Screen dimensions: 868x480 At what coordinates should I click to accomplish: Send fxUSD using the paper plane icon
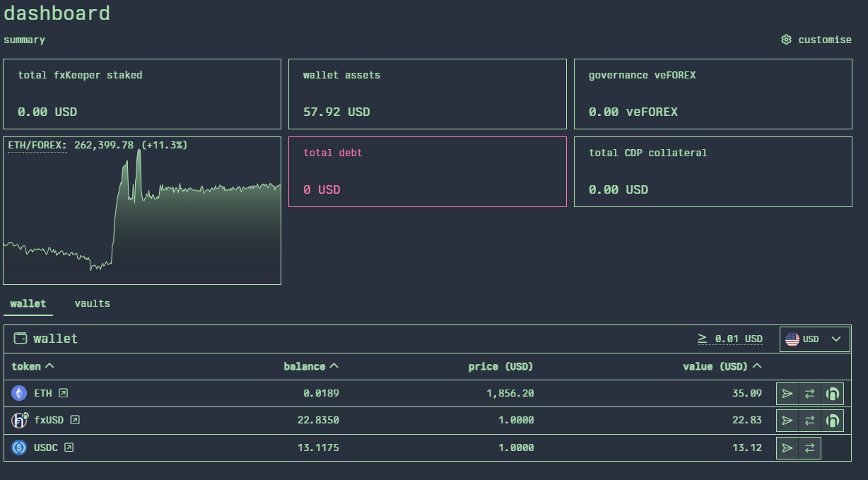(x=787, y=421)
